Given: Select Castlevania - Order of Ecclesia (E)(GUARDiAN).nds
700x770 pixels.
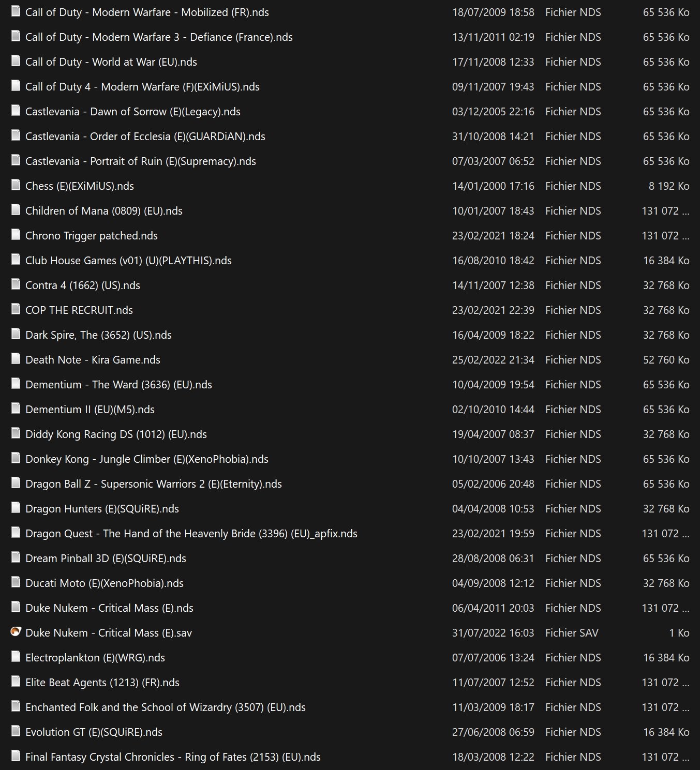Looking at the screenshot, I should (x=145, y=137).
